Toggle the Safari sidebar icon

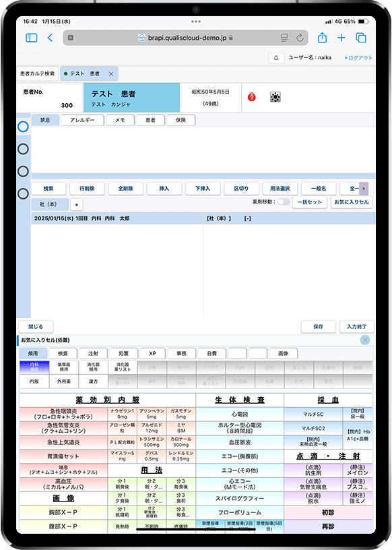[32, 38]
